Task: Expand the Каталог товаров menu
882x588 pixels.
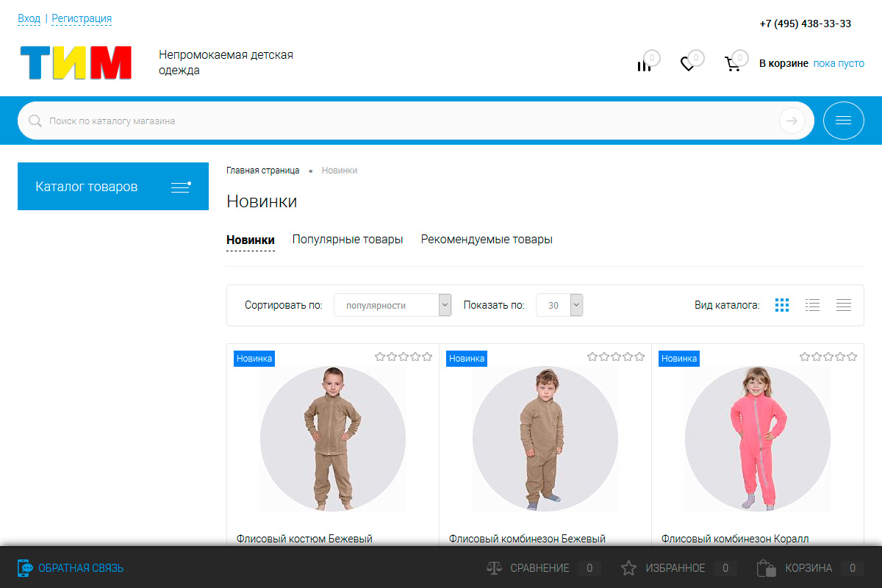Action: click(x=113, y=187)
